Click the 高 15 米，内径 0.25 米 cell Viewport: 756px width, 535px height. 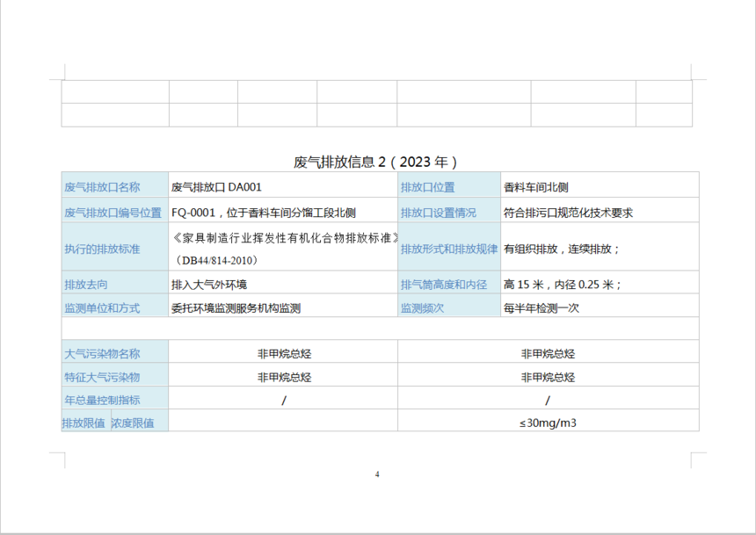(563, 285)
